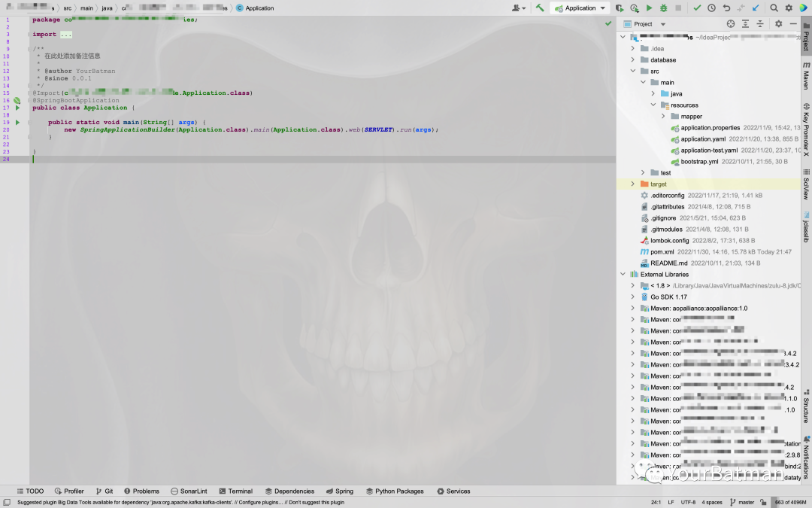This screenshot has height=508, width=812.
Task: Click the Build Project hammer icon
Action: (x=541, y=8)
